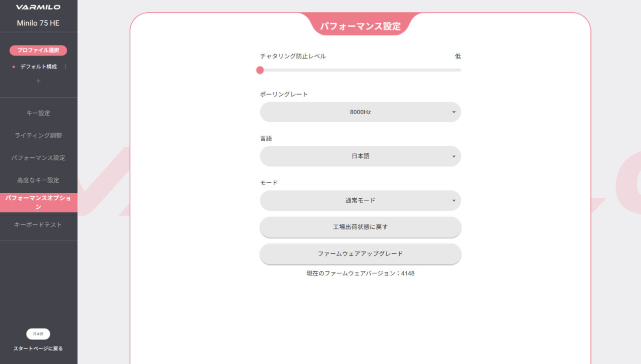Go to ライティング調整 in the sidebar
Image resolution: width=641 pixels, height=364 pixels.
pyautogui.click(x=39, y=135)
